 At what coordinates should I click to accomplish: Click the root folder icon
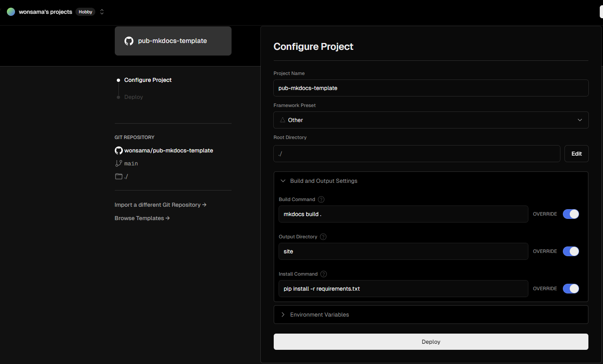[x=119, y=176]
